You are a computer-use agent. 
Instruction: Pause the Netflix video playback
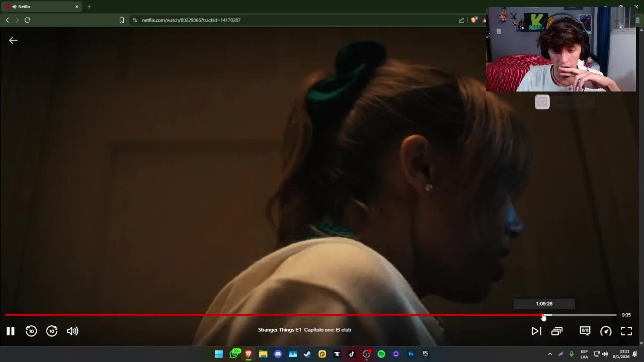11,331
